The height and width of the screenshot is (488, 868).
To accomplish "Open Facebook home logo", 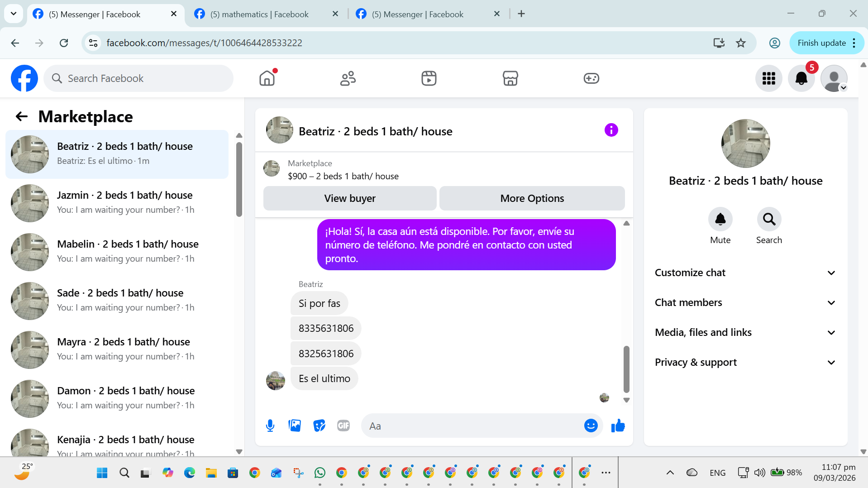I will 24,78.
